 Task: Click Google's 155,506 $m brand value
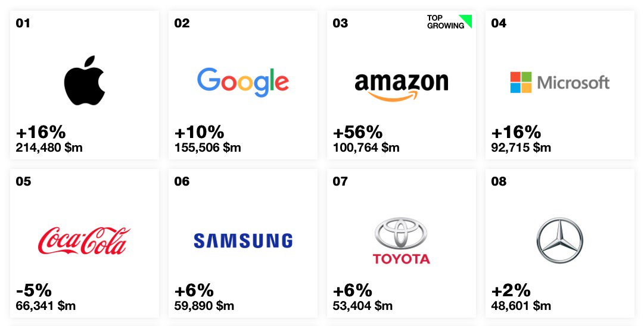point(207,147)
